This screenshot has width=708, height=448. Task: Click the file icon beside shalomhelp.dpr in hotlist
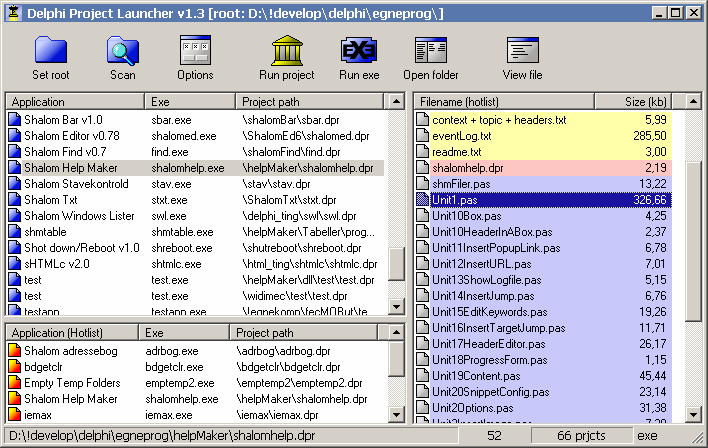pyautogui.click(x=422, y=168)
